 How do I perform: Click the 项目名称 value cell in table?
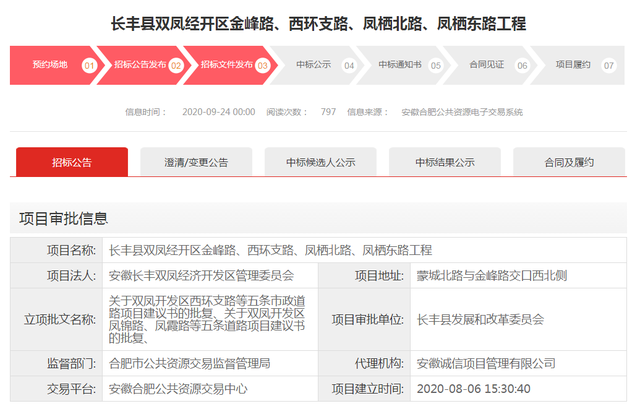coord(364,250)
